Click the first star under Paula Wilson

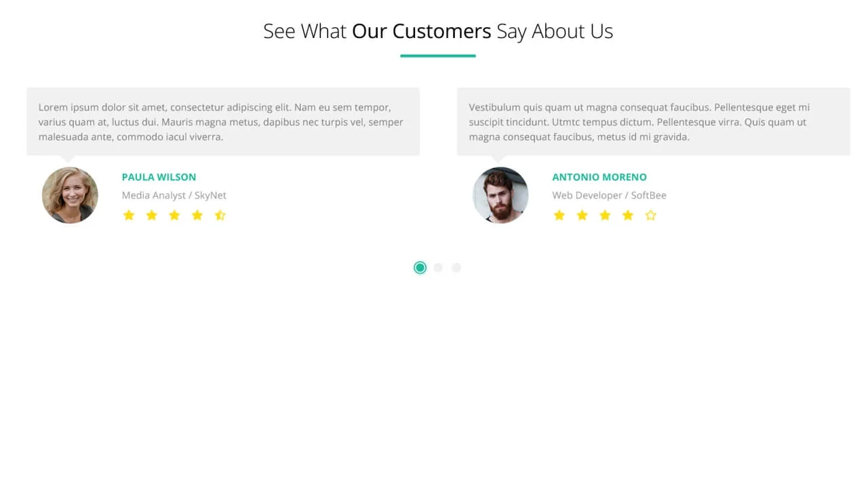pyautogui.click(x=129, y=215)
